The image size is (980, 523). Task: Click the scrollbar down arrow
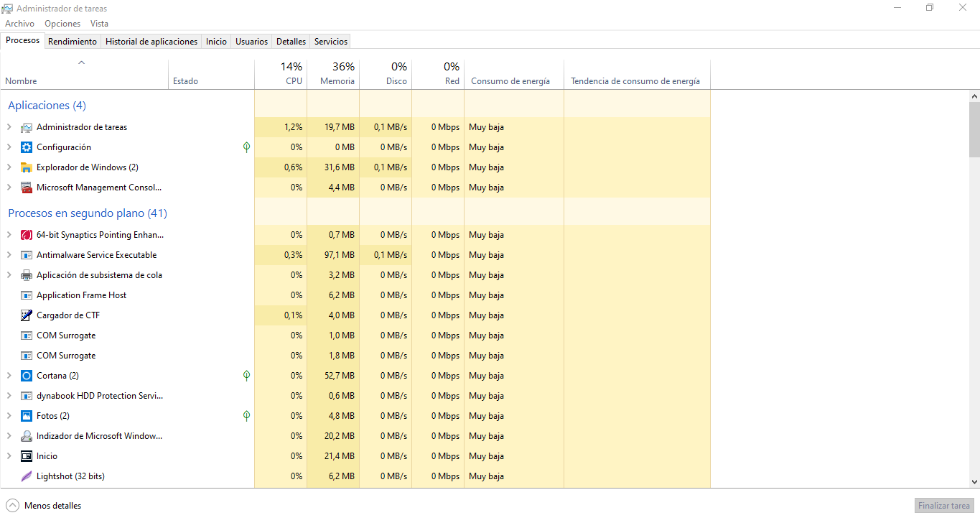click(x=974, y=482)
